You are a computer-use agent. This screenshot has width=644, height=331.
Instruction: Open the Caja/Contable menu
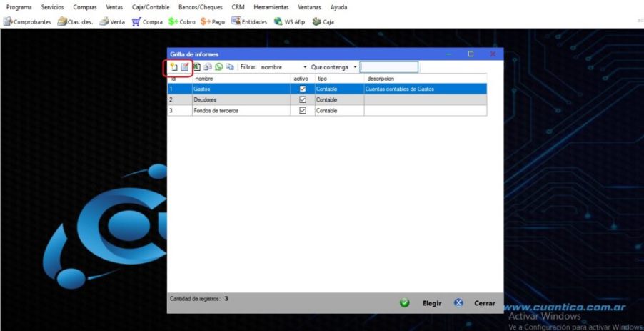(x=151, y=7)
